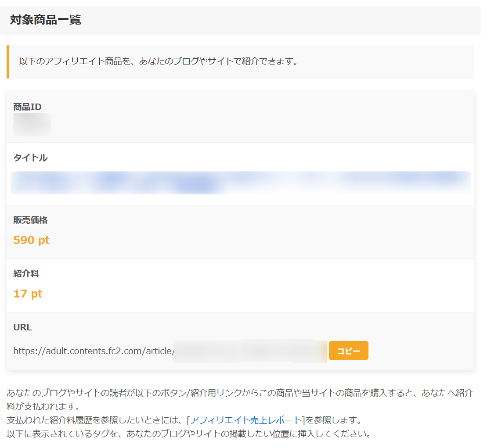The height and width of the screenshot is (448, 498).
Task: Click the 590 pt price value
Action: (x=31, y=240)
